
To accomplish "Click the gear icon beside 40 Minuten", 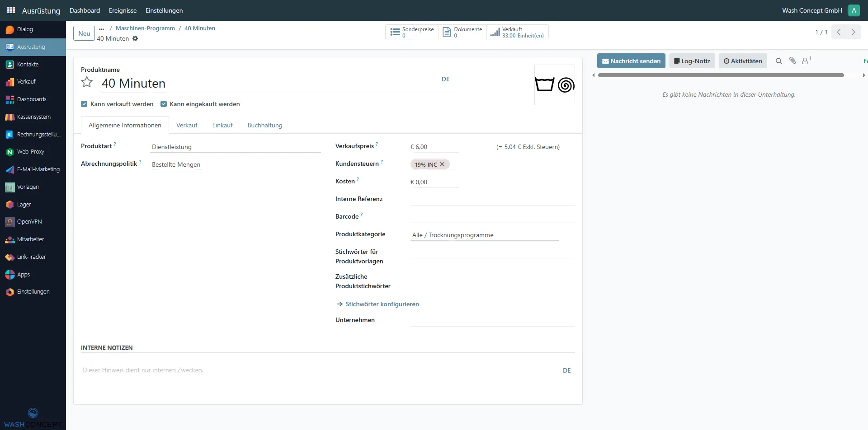I will coord(135,39).
